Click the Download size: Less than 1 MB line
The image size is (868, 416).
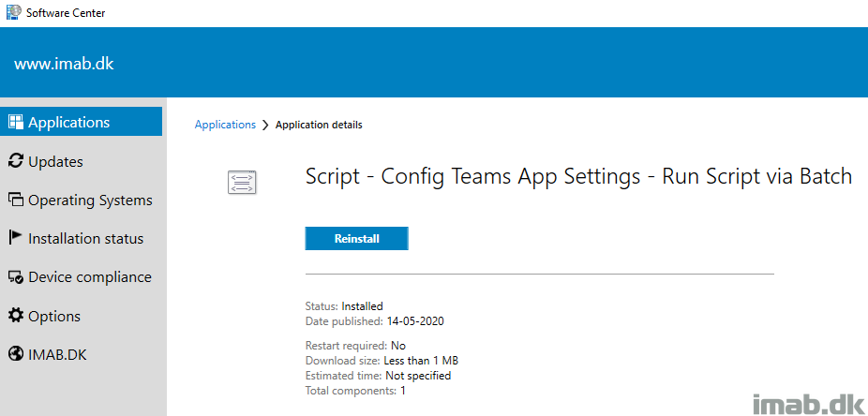(382, 361)
